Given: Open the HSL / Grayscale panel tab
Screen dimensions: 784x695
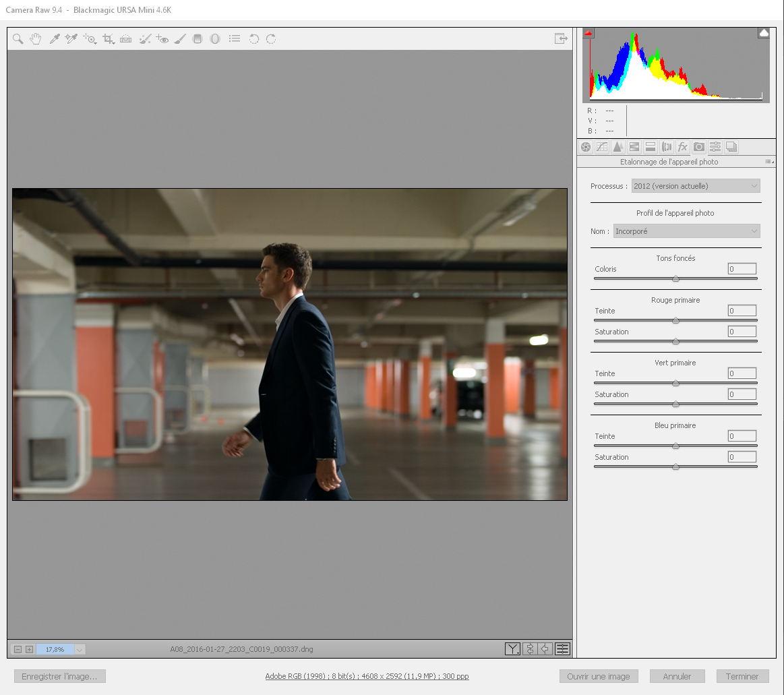Looking at the screenshot, I should (634, 147).
